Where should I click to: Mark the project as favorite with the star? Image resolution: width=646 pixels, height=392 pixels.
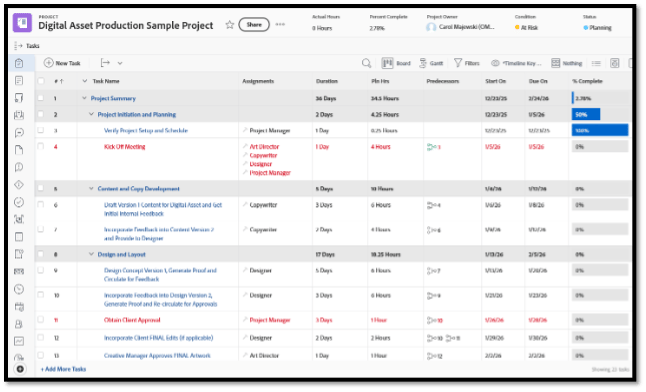pos(229,25)
